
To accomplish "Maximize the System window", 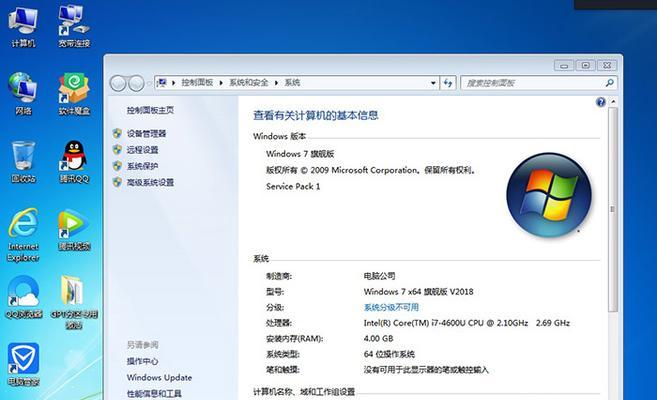I will pos(585,65).
